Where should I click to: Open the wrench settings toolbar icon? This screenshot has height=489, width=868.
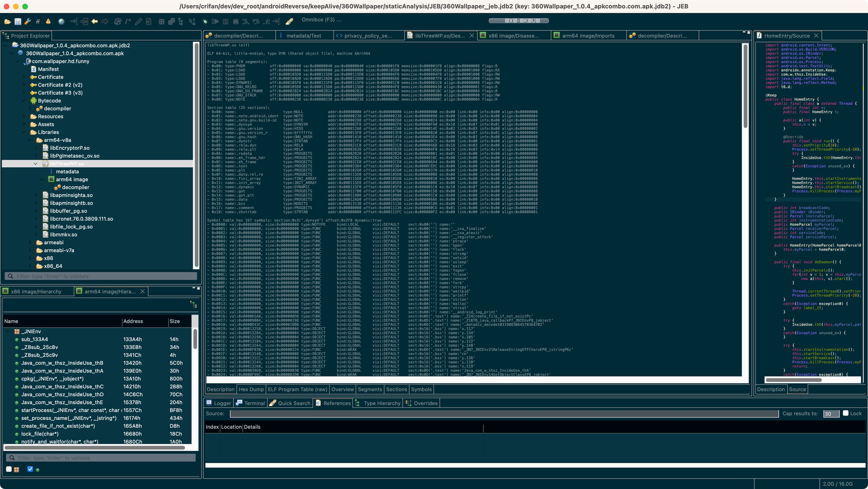(x=28, y=21)
